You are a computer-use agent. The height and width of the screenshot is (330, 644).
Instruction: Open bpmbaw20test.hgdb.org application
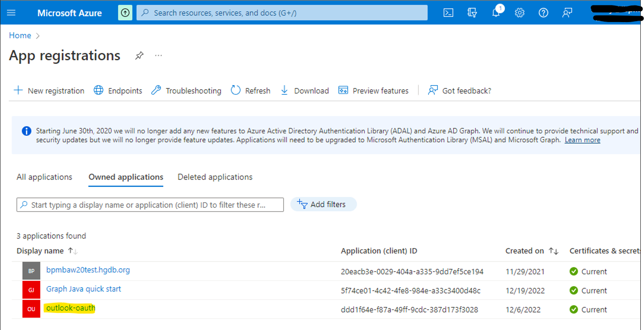[88, 270]
